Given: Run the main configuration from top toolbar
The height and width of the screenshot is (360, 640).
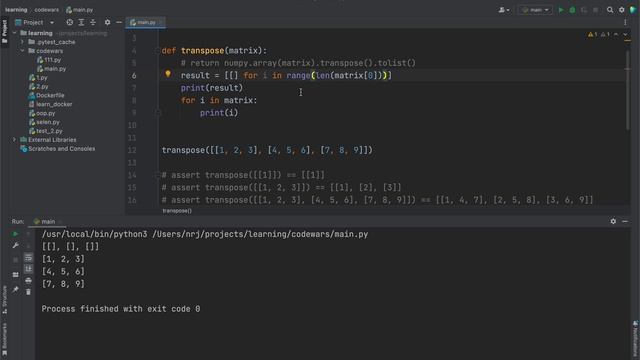Looking at the screenshot, I should [x=561, y=10].
